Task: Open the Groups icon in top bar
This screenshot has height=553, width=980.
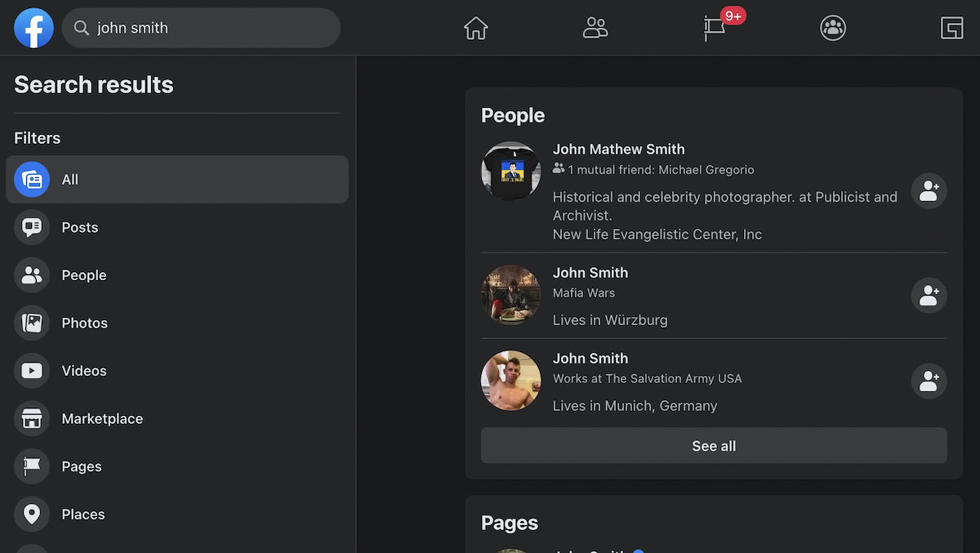Action: (x=832, y=29)
